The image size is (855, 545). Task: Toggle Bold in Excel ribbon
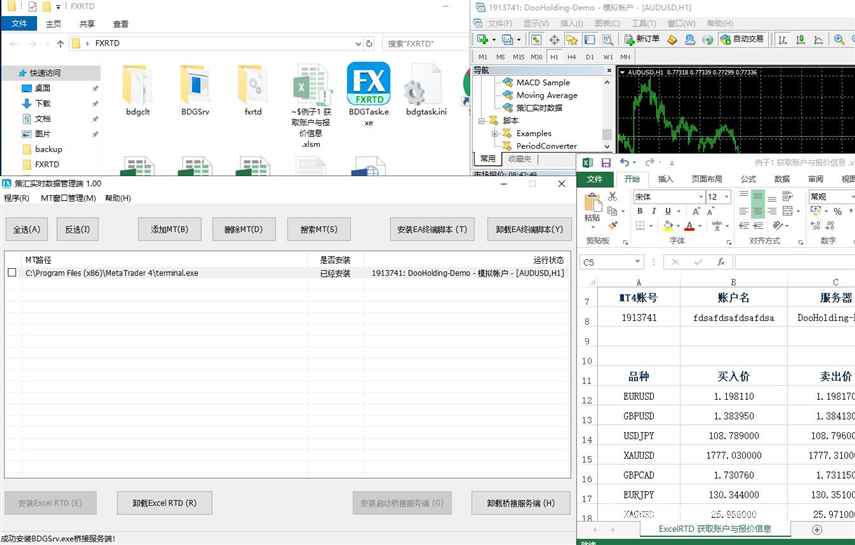(640, 211)
